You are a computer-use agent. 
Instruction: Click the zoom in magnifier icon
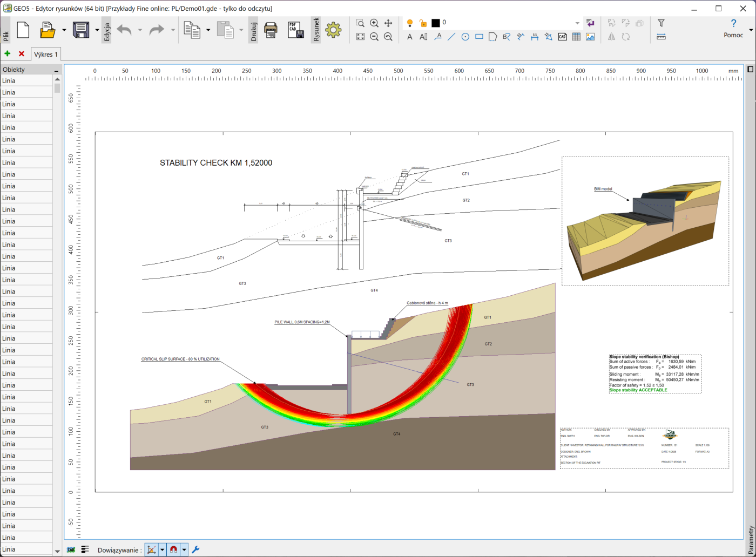(x=374, y=23)
